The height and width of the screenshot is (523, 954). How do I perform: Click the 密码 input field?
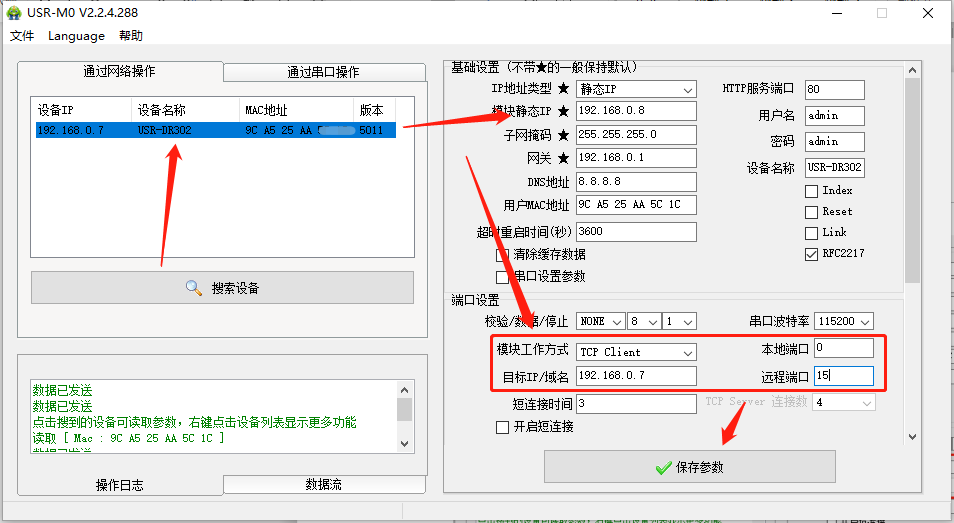click(x=835, y=142)
